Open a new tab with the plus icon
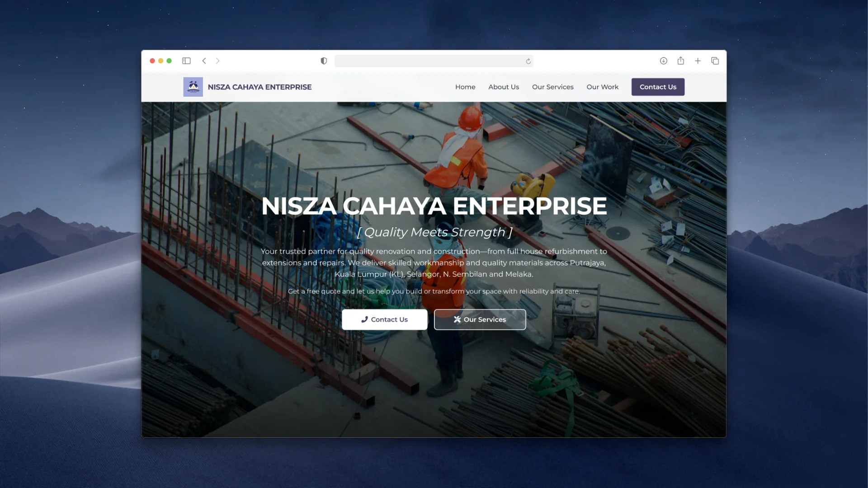The width and height of the screenshot is (868, 488). click(698, 61)
